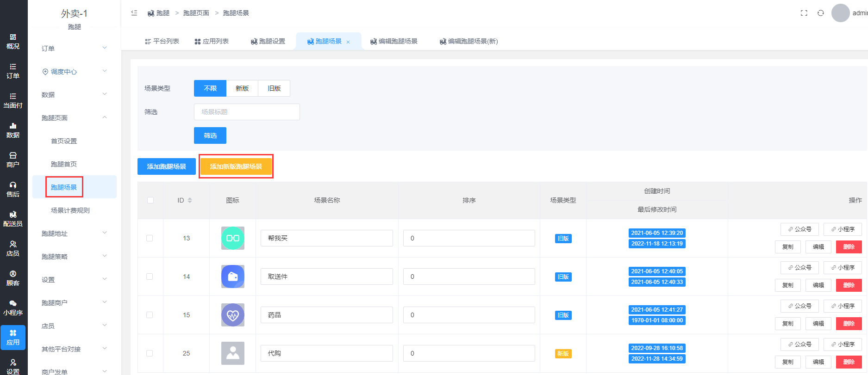Image resolution: width=868 pixels, height=375 pixels.
Task: Open the 概况 overview sidebar icon
Action: (x=13, y=41)
